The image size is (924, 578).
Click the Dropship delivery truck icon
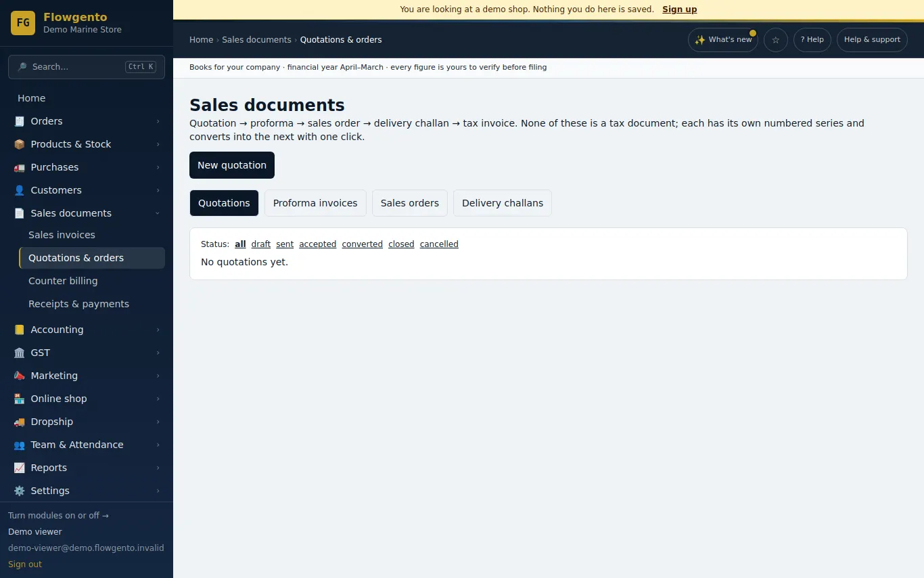[19, 422]
